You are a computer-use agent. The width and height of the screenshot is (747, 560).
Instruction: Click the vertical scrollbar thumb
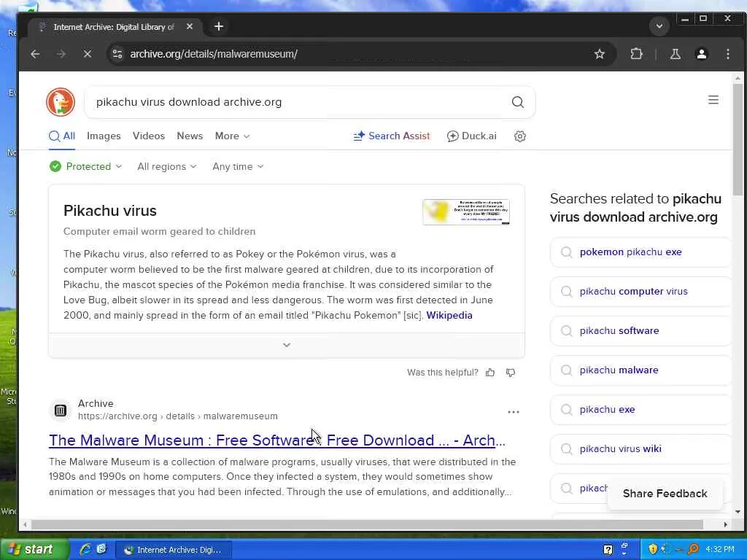point(738,139)
